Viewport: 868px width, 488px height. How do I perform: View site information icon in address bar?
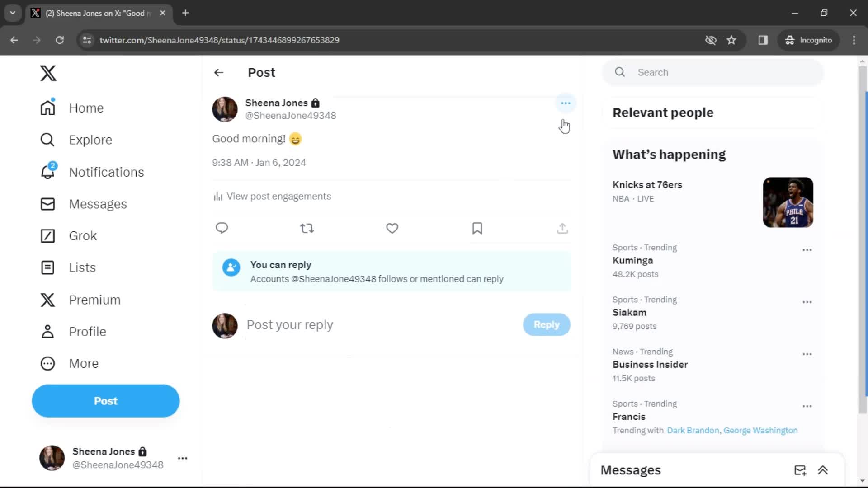coord(87,40)
